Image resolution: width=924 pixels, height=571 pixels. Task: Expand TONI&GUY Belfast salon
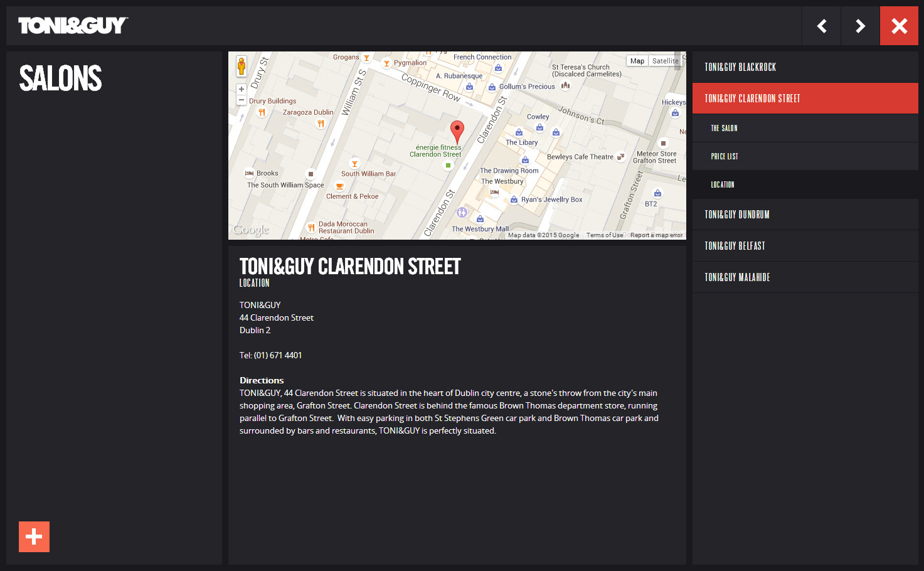pos(735,246)
